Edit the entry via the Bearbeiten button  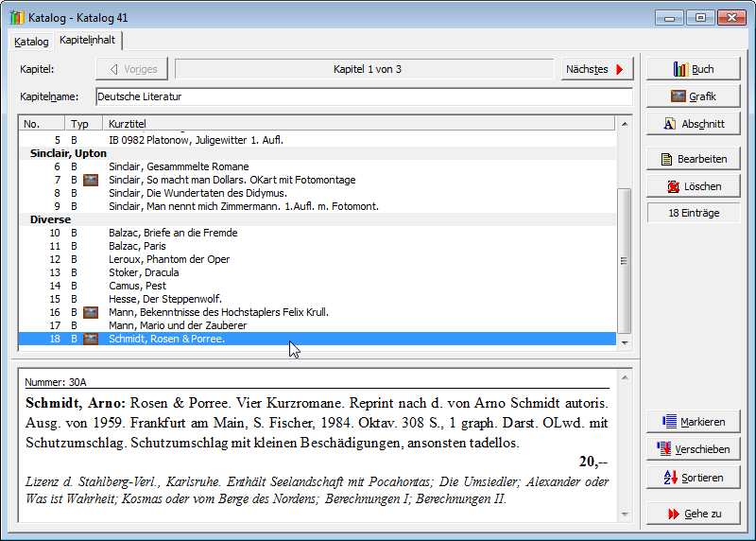pos(693,159)
